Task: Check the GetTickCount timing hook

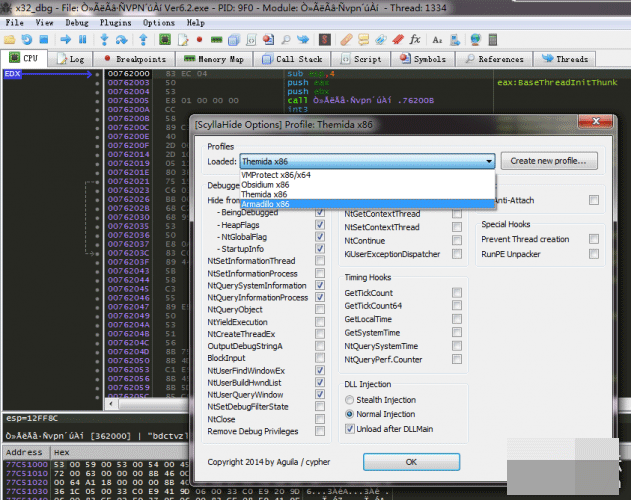Action: pyautogui.click(x=457, y=293)
